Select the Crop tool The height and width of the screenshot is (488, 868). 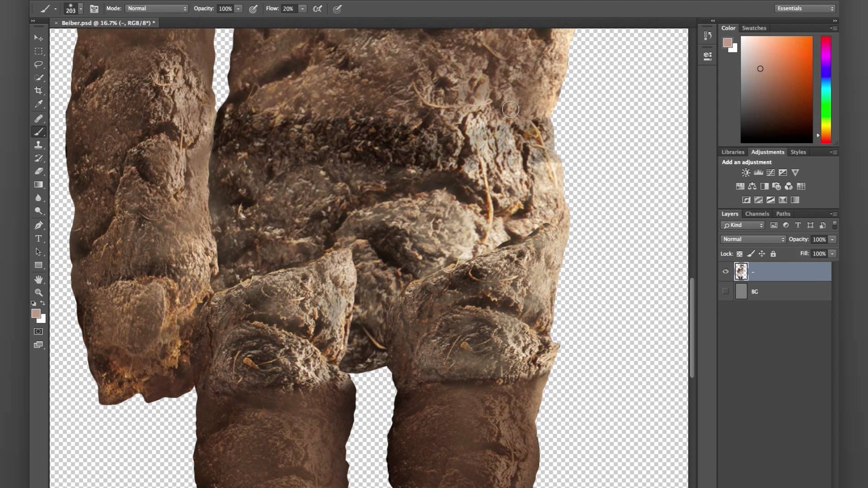[38, 91]
